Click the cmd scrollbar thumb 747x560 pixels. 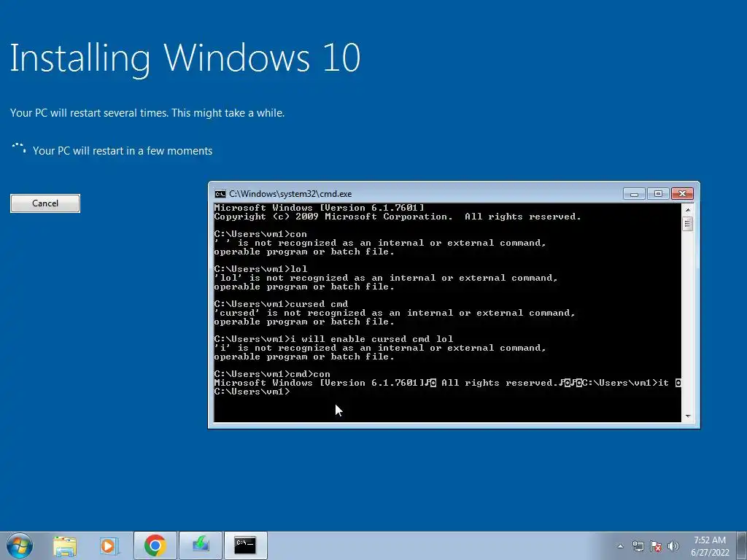687,224
